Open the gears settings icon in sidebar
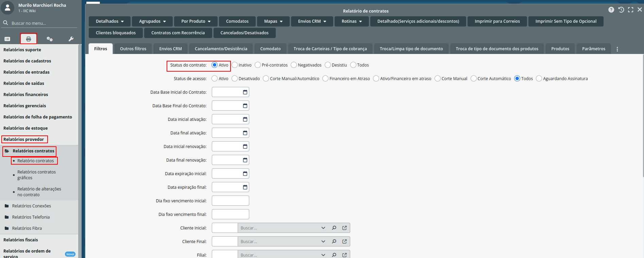This screenshot has height=258, width=644. pyautogui.click(x=50, y=39)
